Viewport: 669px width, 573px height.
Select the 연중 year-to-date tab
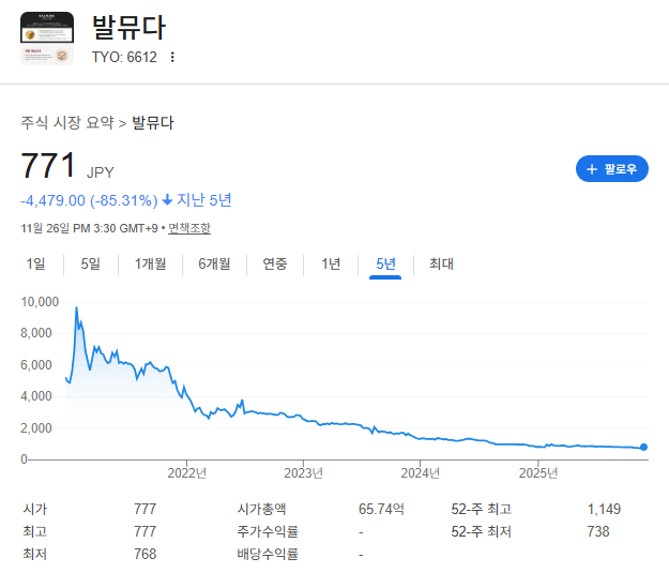pyautogui.click(x=275, y=264)
